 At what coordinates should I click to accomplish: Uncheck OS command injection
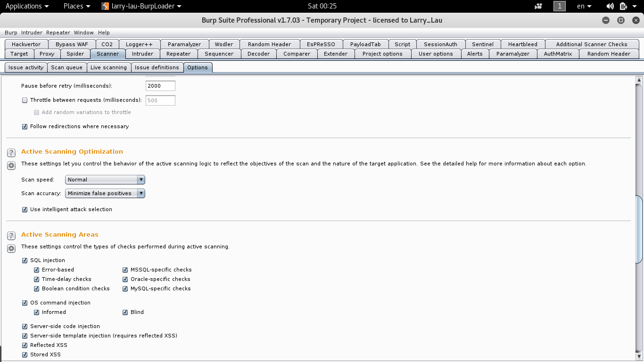[25, 303]
